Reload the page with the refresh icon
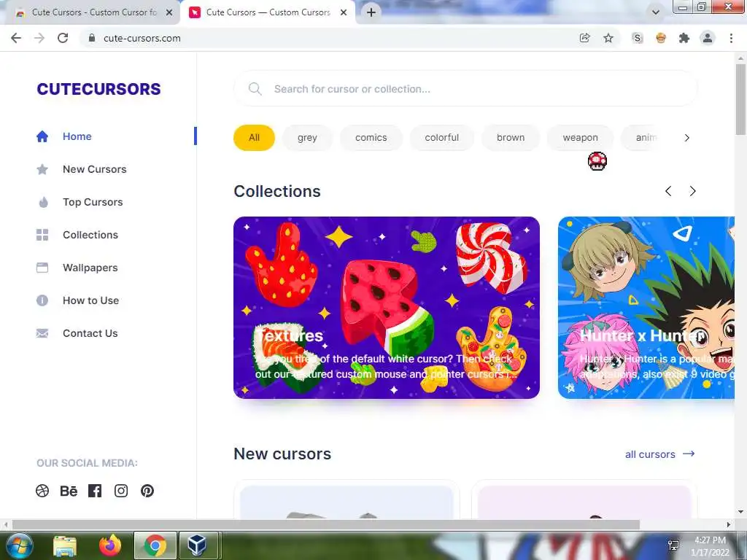Image resolution: width=747 pixels, height=560 pixels. click(x=63, y=38)
